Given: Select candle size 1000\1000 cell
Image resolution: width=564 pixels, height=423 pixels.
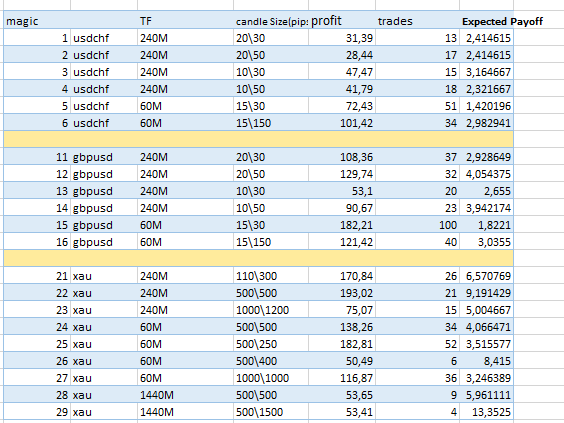Looking at the screenshot, I should point(271,378).
